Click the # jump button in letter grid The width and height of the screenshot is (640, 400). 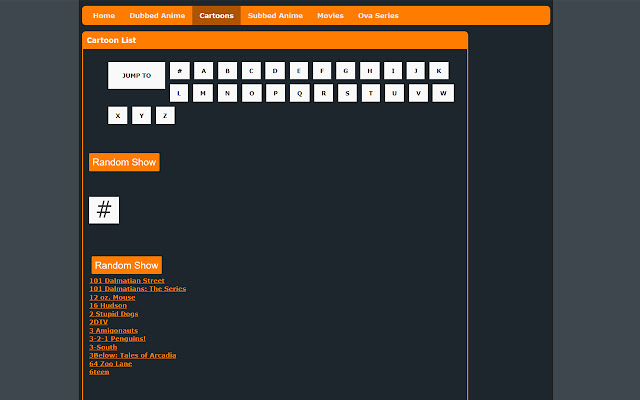[179, 71]
